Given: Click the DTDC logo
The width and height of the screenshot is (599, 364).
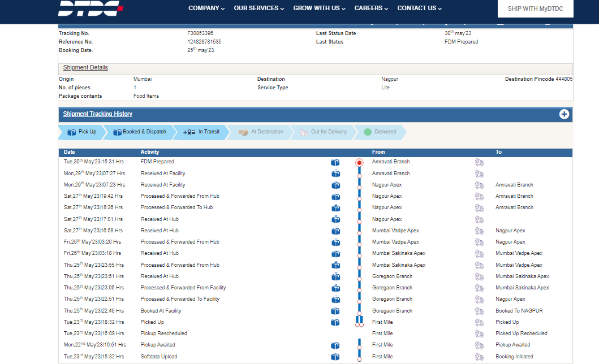Looking at the screenshot, I should pyautogui.click(x=91, y=8).
